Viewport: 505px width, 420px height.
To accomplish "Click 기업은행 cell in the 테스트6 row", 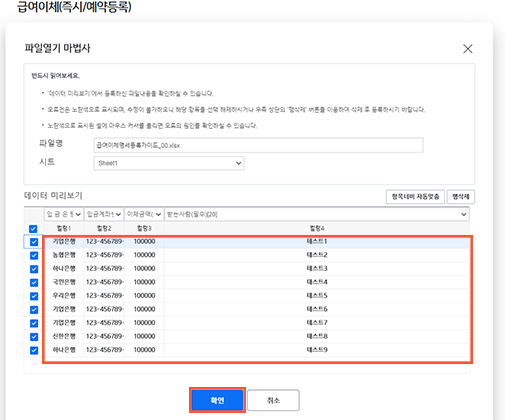I will (64, 309).
